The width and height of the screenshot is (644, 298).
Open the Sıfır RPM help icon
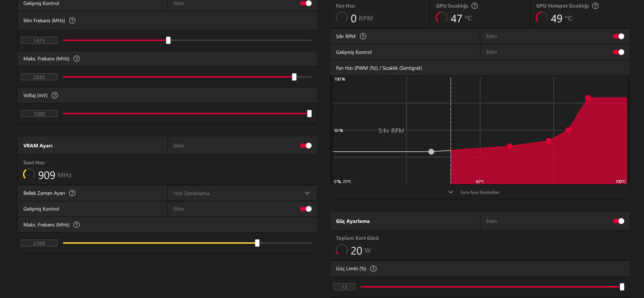pos(363,36)
